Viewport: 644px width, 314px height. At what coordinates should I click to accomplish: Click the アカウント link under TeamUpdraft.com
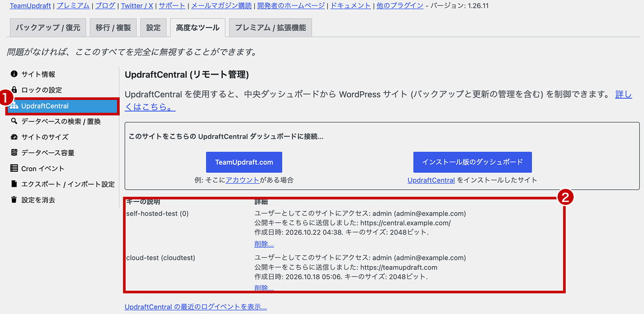click(243, 180)
